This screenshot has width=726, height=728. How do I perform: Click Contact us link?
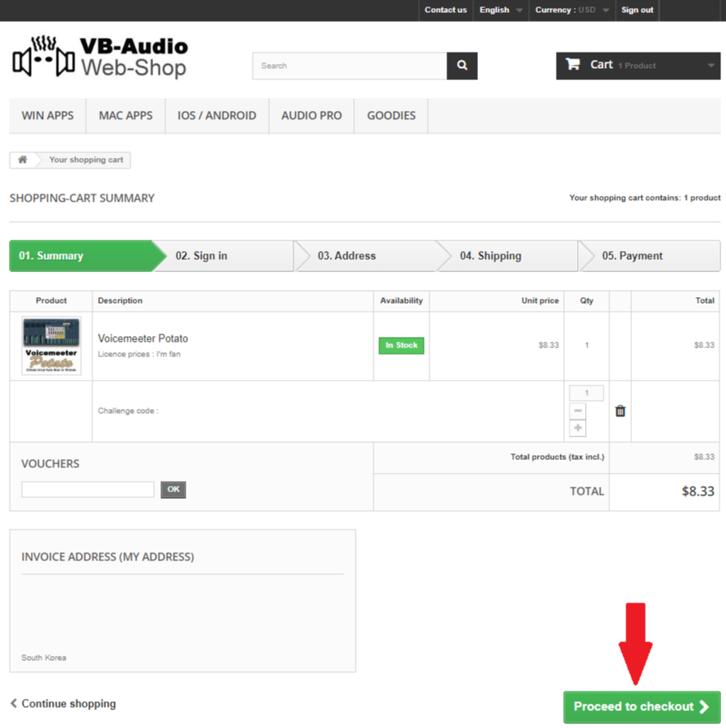[x=446, y=11]
